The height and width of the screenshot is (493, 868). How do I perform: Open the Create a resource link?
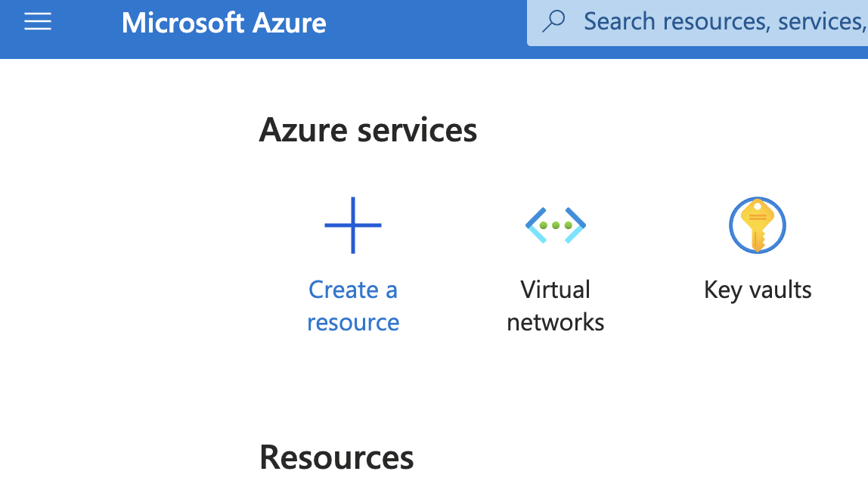tap(353, 305)
